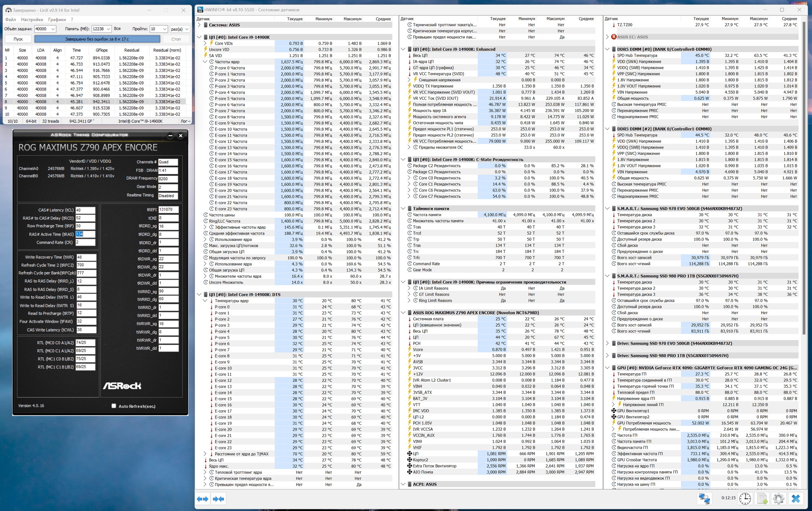Click the collapse columns arrows icon

click(219, 499)
